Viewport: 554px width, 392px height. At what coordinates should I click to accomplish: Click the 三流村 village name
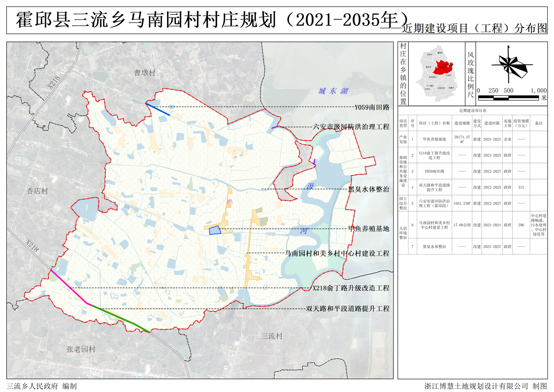point(272,336)
